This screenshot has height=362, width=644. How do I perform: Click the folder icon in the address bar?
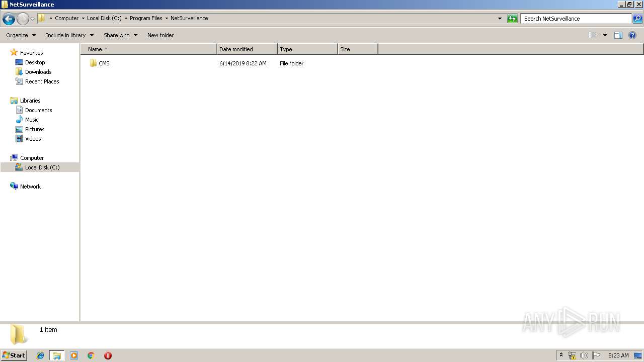click(42, 18)
